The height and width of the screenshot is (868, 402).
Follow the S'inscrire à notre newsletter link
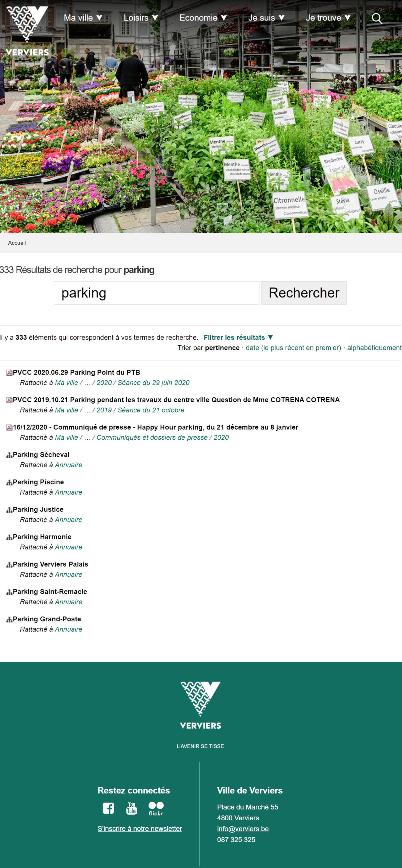[140, 828]
